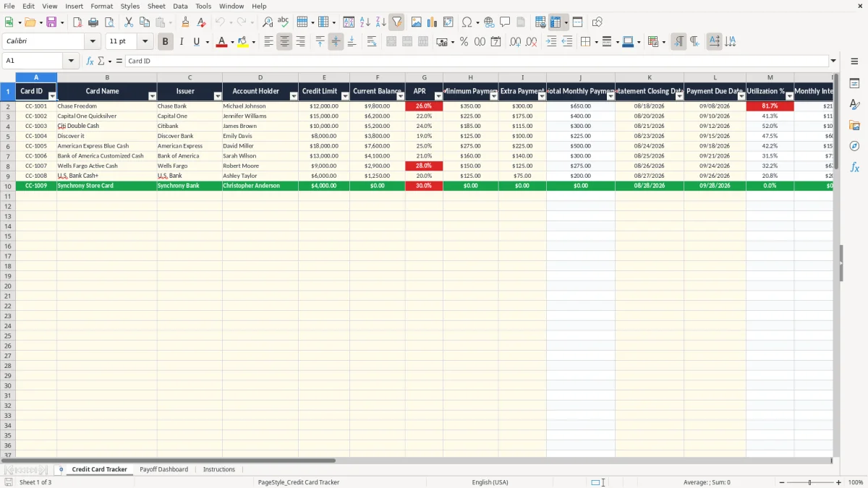Insert an image using toolbar icon

pyautogui.click(x=417, y=22)
